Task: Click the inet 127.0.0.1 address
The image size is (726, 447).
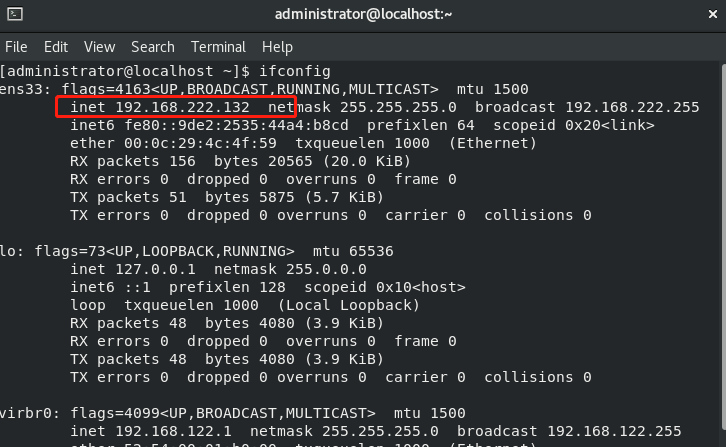Action: [x=133, y=269]
